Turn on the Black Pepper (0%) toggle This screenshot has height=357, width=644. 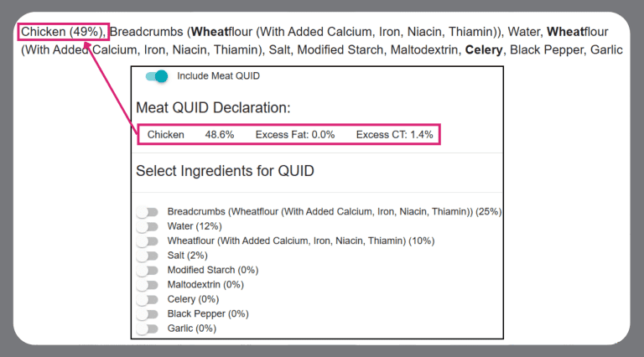click(148, 314)
